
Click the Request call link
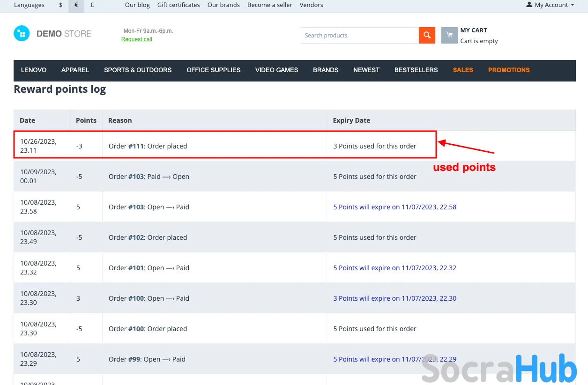(x=136, y=39)
